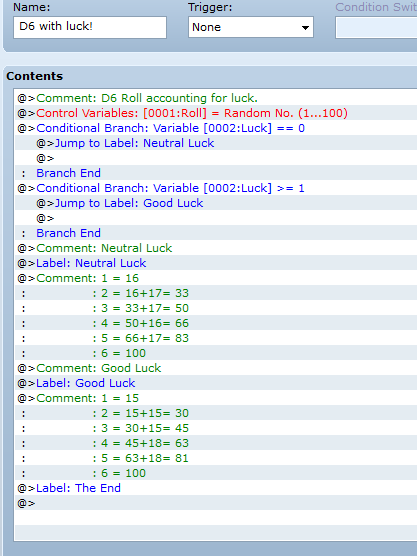Click the Name field 'D6 with luck!'

coord(90,27)
